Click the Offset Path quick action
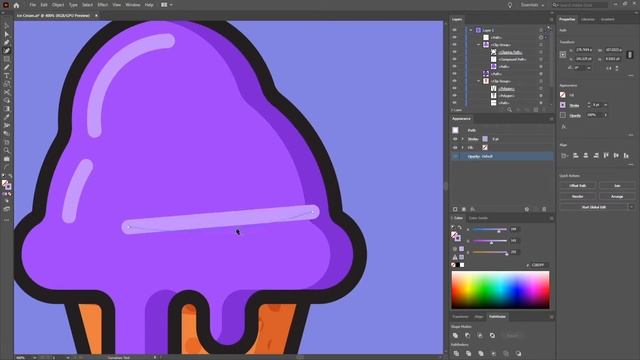The width and height of the screenshot is (640, 360). (578, 186)
